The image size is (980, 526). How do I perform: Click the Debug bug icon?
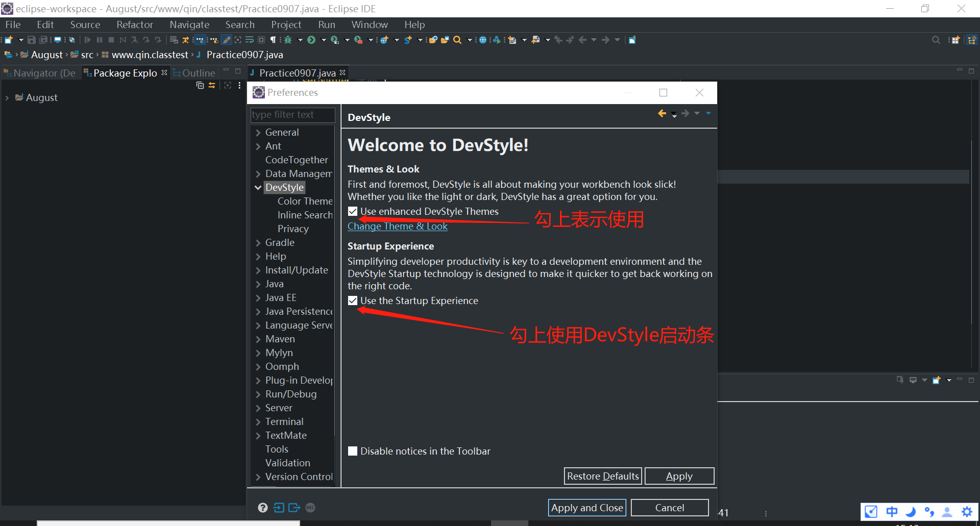click(288, 40)
